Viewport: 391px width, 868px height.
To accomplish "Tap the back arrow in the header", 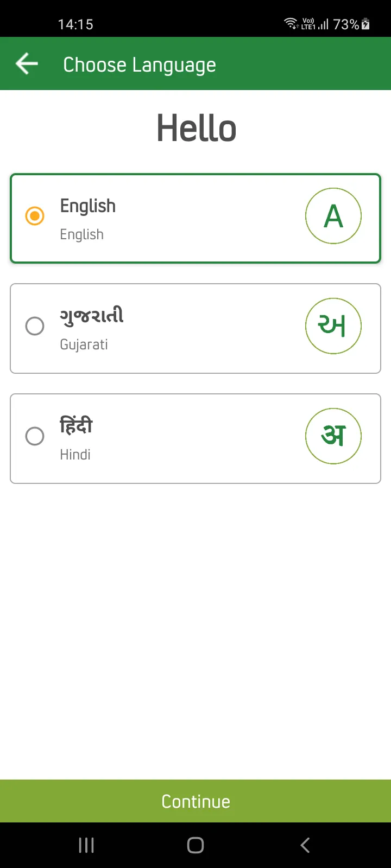I will point(27,64).
